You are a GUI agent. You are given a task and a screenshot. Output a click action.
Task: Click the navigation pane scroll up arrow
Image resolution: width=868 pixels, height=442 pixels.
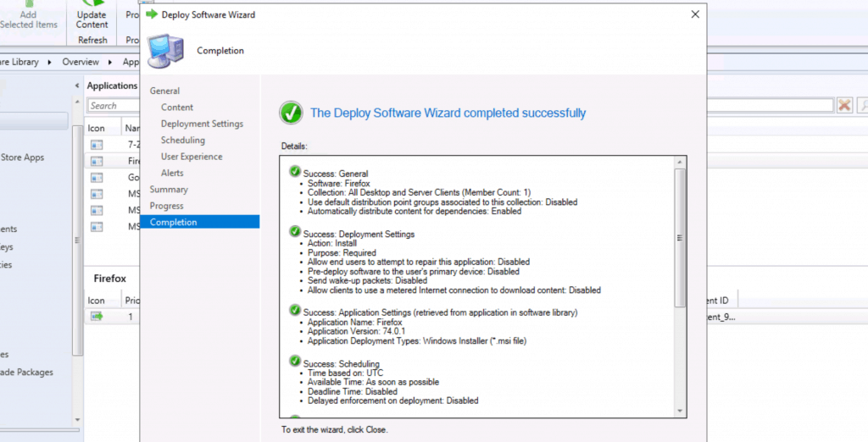tap(77, 102)
